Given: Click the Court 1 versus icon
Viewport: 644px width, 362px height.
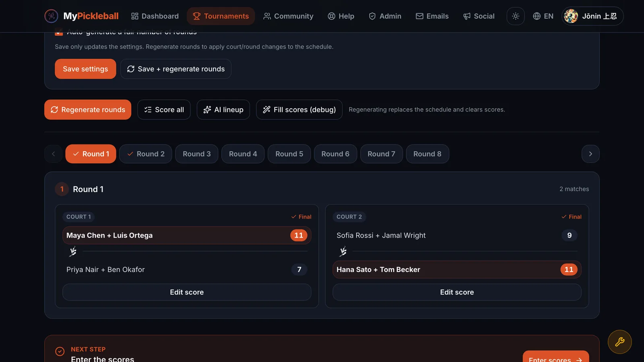Looking at the screenshot, I should click(73, 252).
